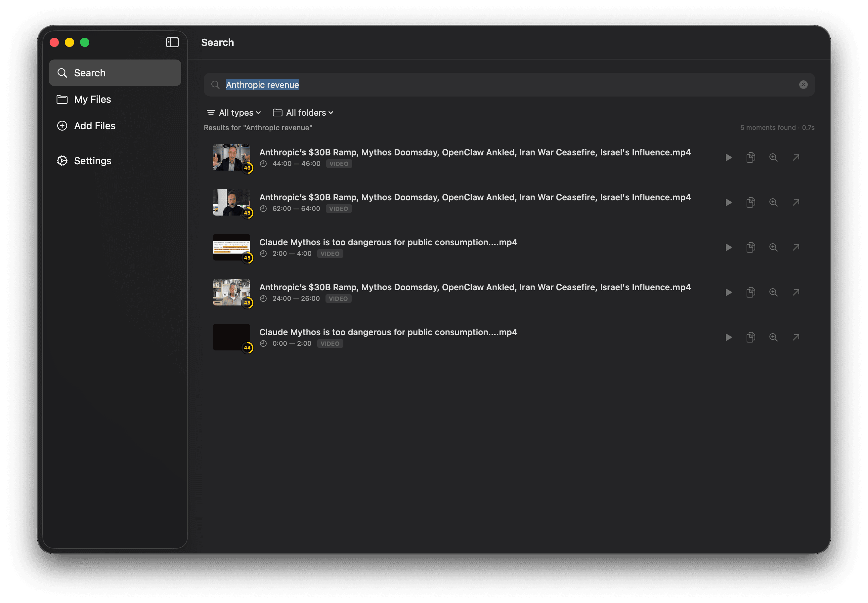
Task: Click the '5 moments found · 0.7s' status text
Action: [x=777, y=128]
